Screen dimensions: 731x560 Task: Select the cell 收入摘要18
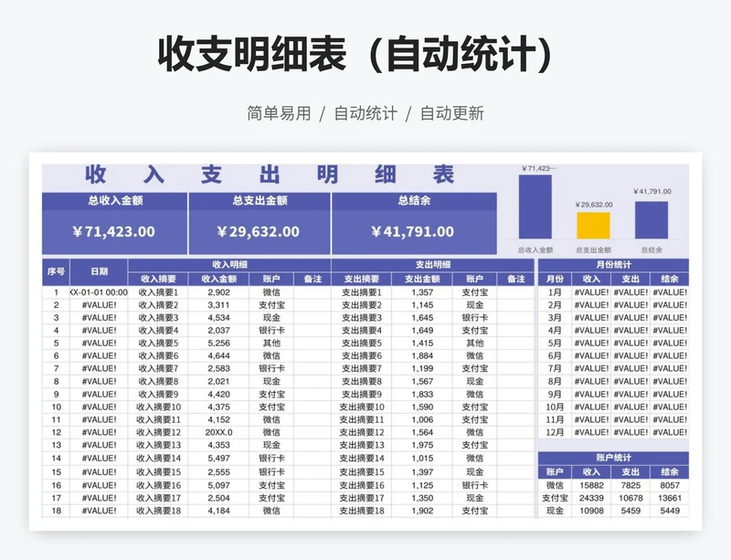[x=158, y=511]
